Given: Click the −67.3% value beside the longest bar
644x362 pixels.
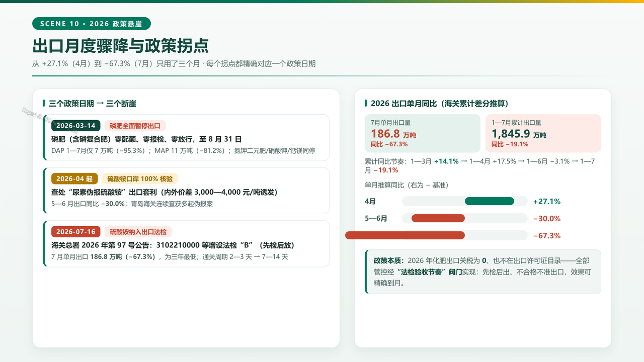Looking at the screenshot, I should [547, 235].
